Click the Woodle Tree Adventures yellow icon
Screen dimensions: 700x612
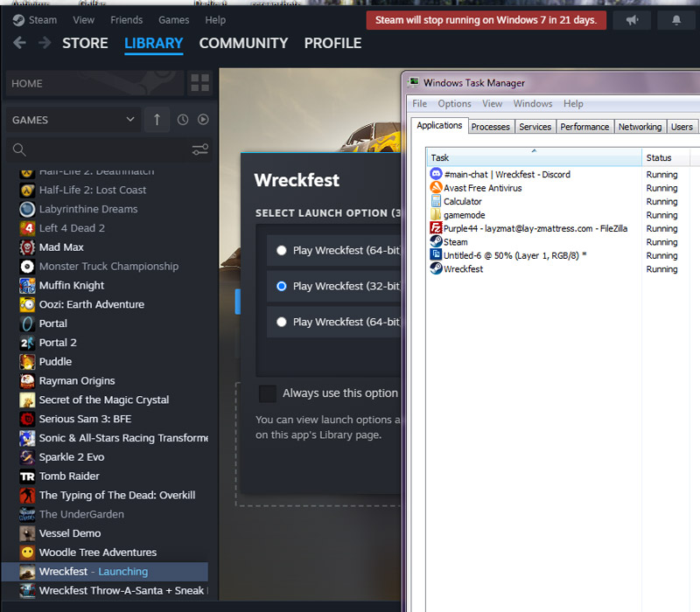[x=27, y=553]
